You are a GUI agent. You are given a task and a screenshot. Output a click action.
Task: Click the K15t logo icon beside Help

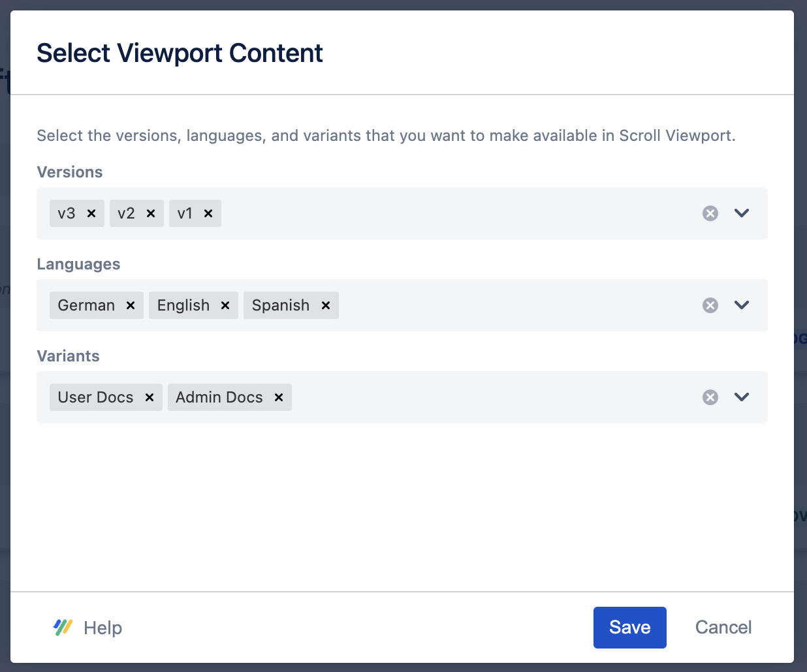tap(63, 628)
